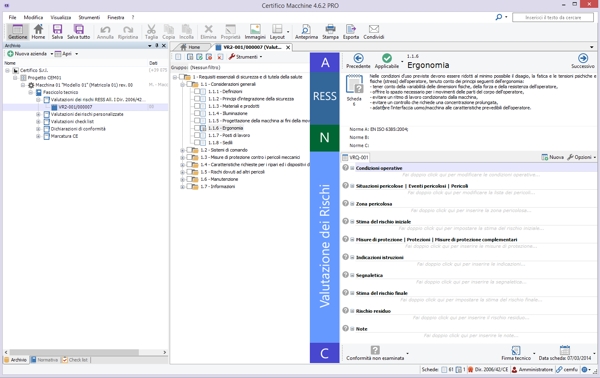
Task: Expand the 1.6 - Manutenzione tree node
Action: pos(183,179)
